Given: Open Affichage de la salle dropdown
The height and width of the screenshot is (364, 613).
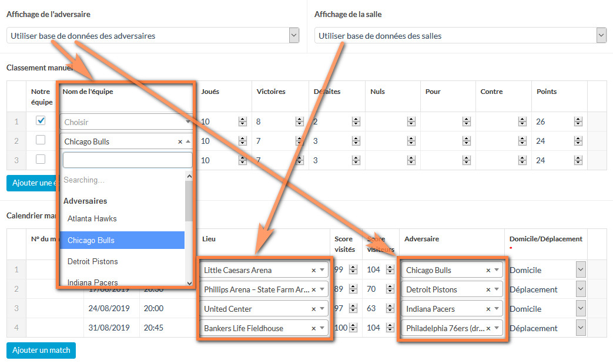Looking at the screenshot, I should click(x=461, y=36).
